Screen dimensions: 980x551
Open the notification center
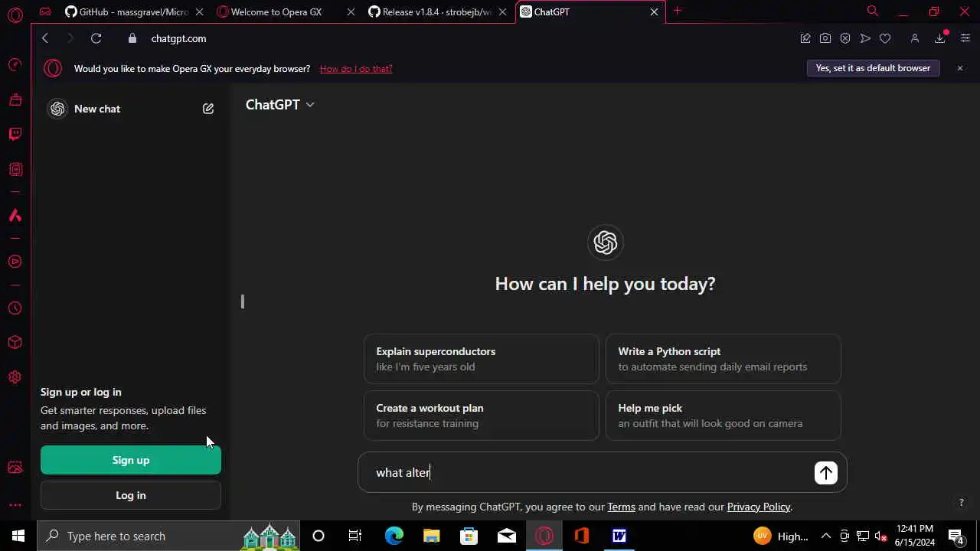pos(955,536)
